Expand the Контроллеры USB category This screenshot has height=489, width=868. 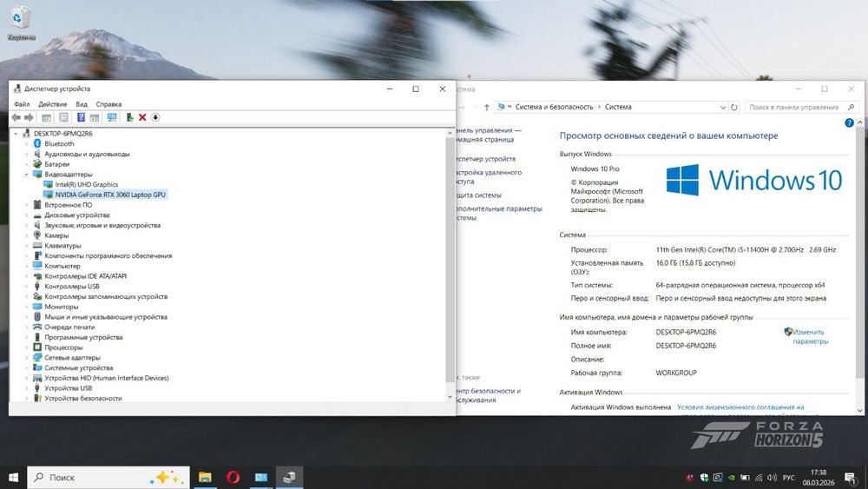coord(26,287)
